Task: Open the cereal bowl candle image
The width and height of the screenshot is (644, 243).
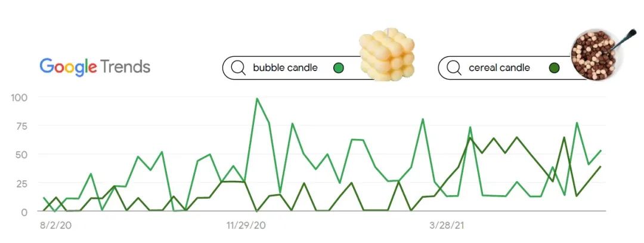Action: tap(597, 54)
